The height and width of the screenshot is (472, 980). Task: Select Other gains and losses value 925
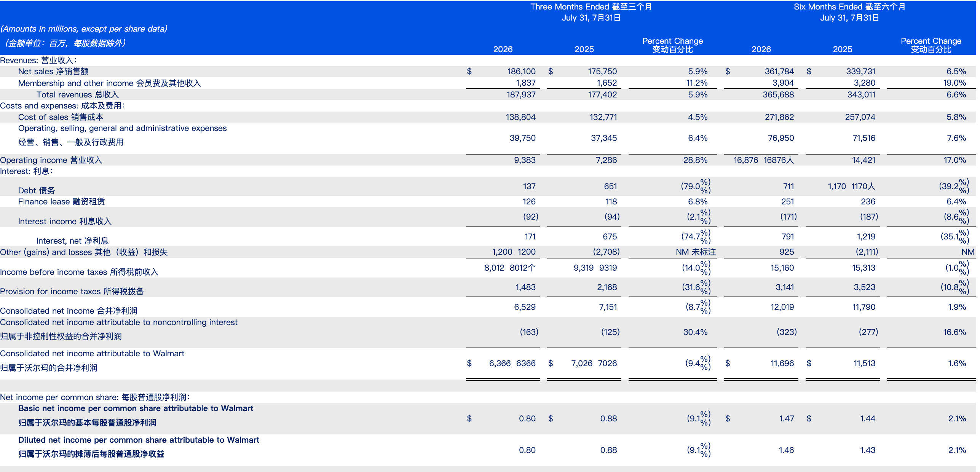click(787, 252)
